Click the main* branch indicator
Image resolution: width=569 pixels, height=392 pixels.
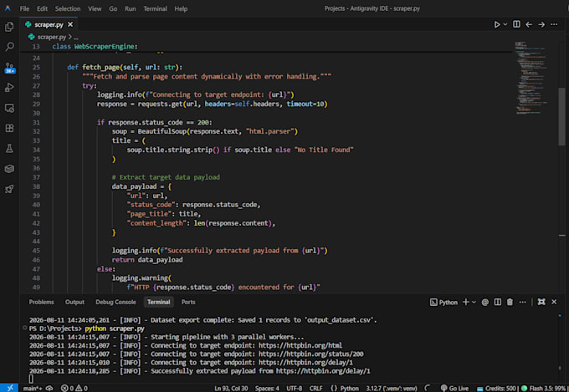(x=33, y=388)
